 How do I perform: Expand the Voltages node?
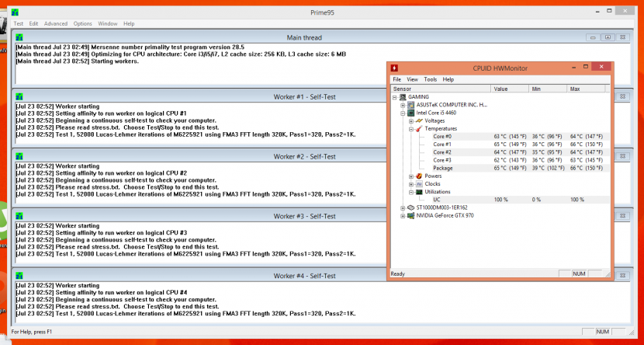(411, 121)
